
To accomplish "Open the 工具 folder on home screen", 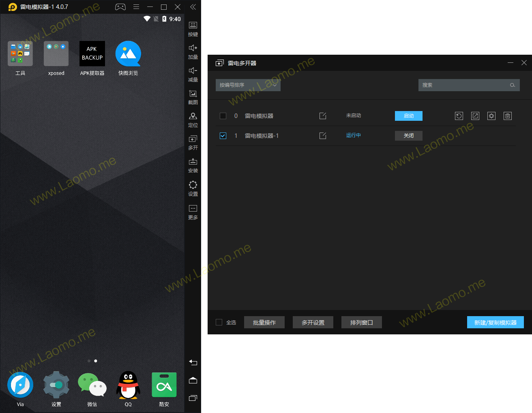I will click(x=20, y=58).
